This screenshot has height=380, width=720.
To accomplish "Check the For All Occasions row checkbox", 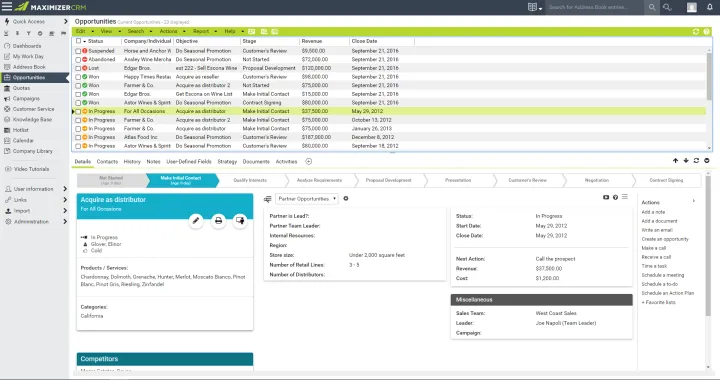I will (x=78, y=112).
